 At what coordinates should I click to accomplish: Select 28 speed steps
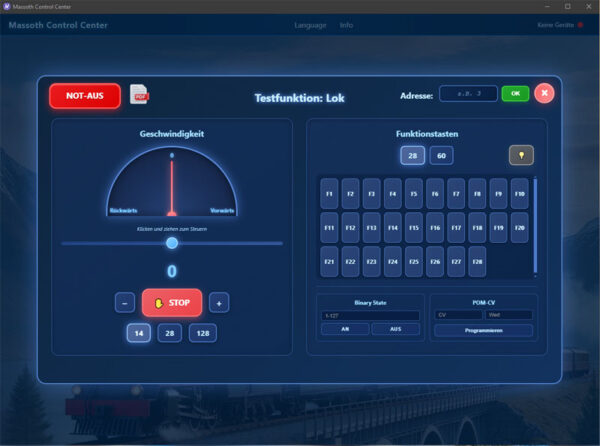pyautogui.click(x=170, y=334)
